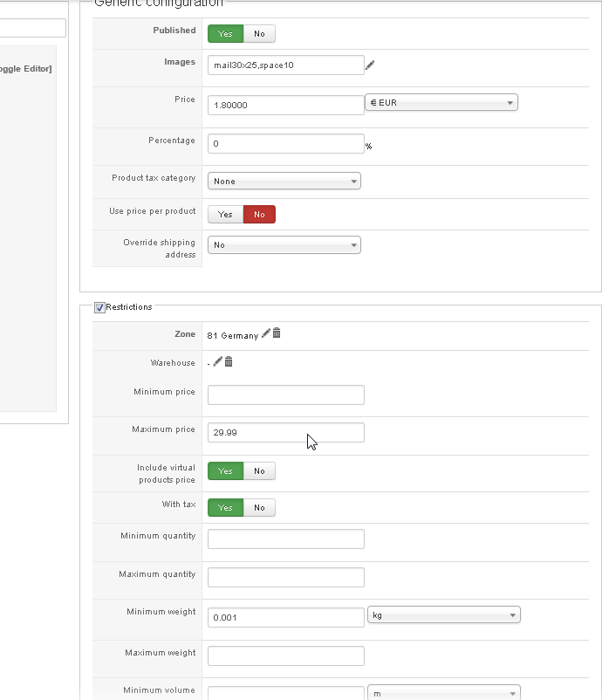This screenshot has height=700, width=602.
Task: Open the Minimum weight unit kg dropdown
Action: [444, 615]
